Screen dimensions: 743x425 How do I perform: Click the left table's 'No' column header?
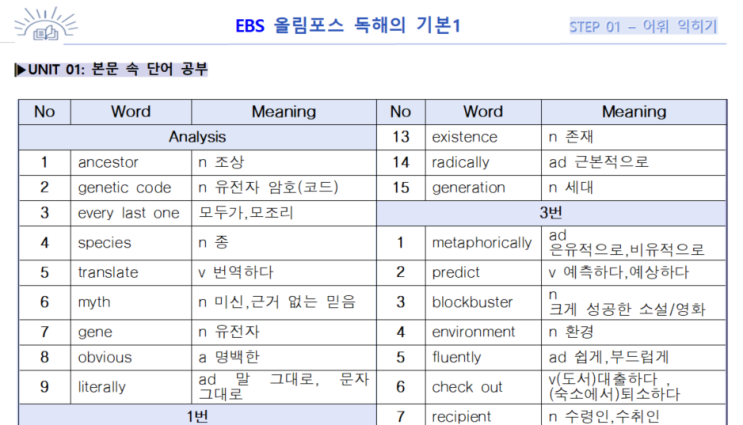[45, 112]
